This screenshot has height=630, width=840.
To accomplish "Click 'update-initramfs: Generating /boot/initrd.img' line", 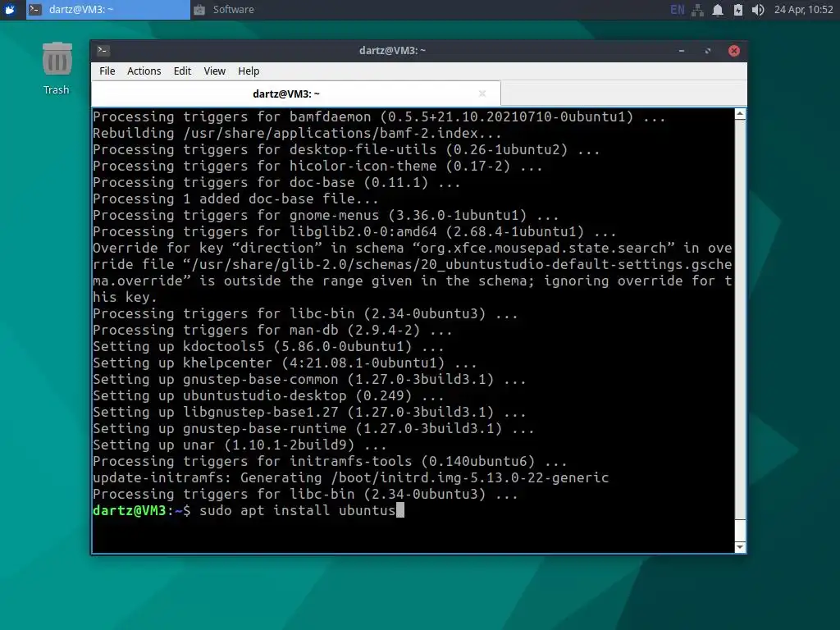I will pos(351,477).
